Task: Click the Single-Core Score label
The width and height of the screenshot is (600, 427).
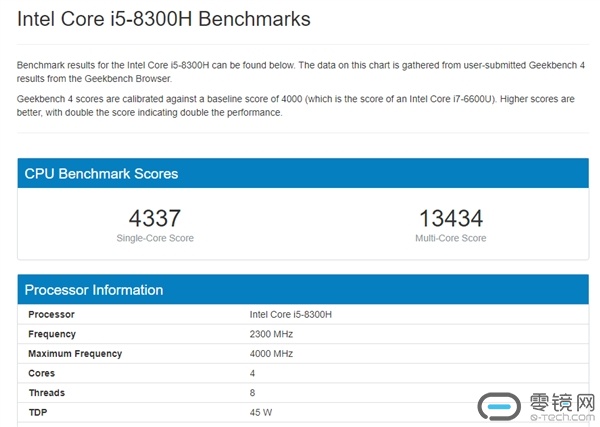Action: [x=155, y=238]
